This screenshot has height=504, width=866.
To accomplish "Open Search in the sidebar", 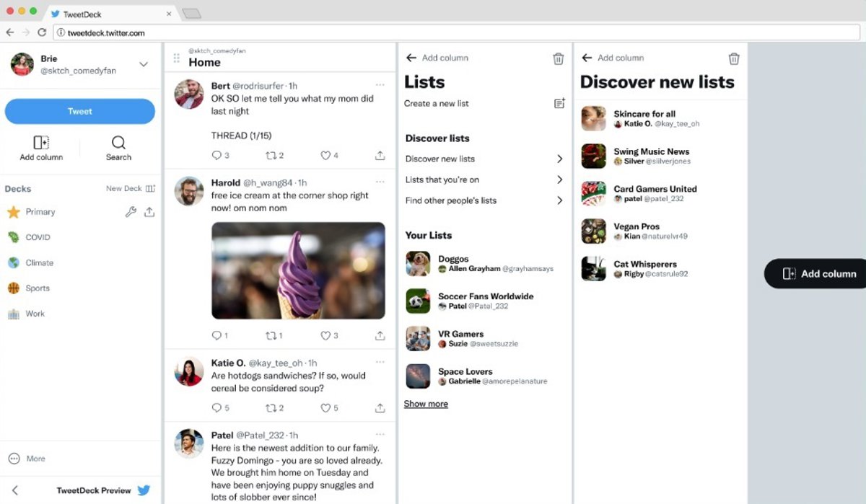I will [118, 148].
